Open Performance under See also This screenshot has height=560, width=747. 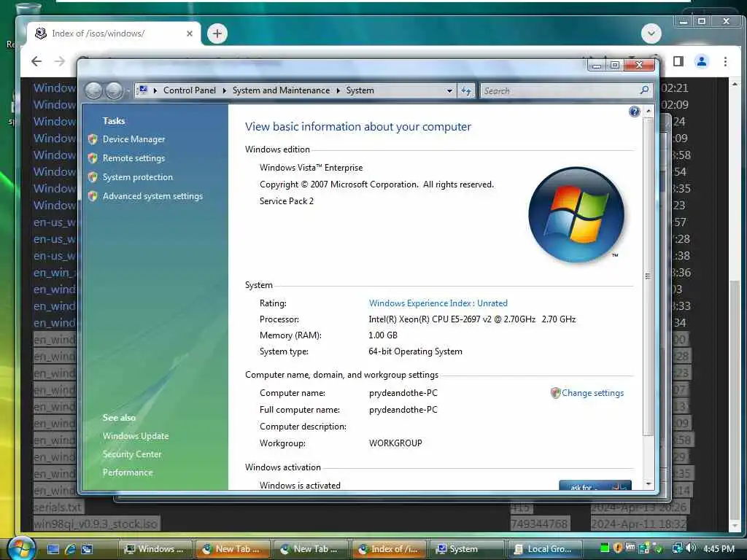128,472
